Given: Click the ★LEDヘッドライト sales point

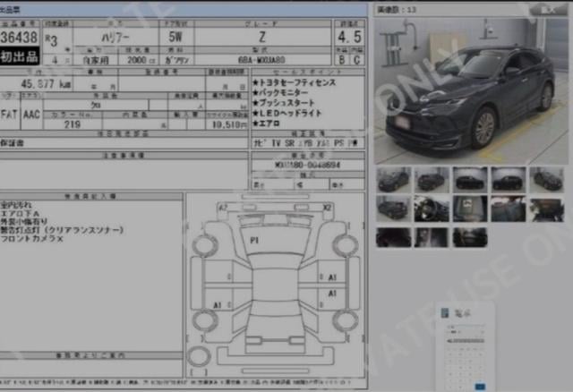Looking at the screenshot, I should [286, 114].
